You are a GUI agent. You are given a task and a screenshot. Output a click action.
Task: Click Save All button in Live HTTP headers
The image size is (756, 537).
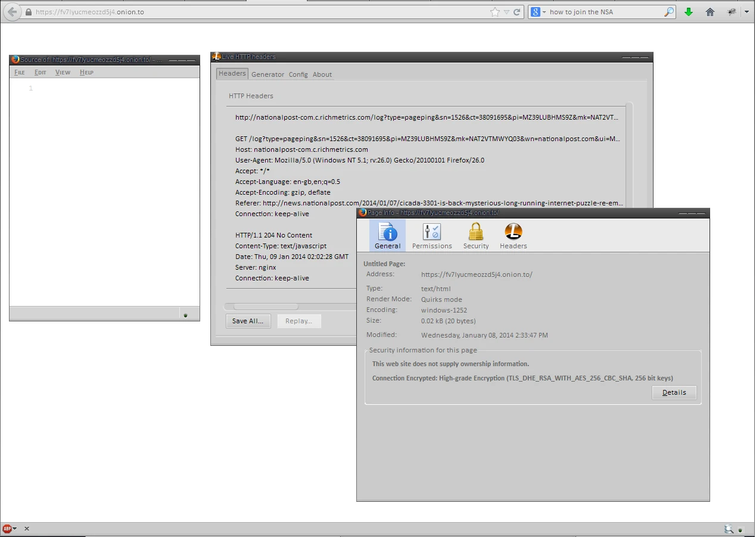(x=248, y=321)
